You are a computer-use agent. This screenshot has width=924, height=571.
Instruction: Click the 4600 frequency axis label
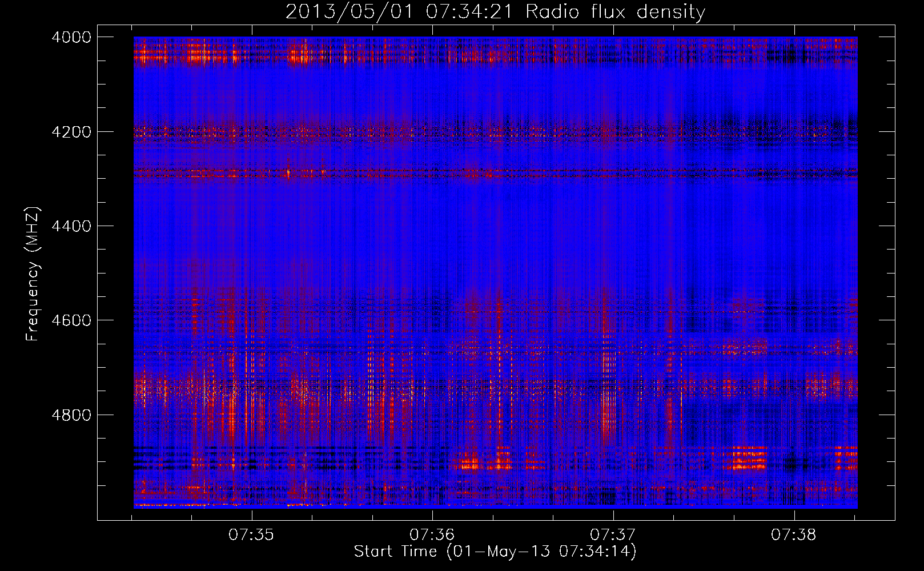click(x=71, y=320)
